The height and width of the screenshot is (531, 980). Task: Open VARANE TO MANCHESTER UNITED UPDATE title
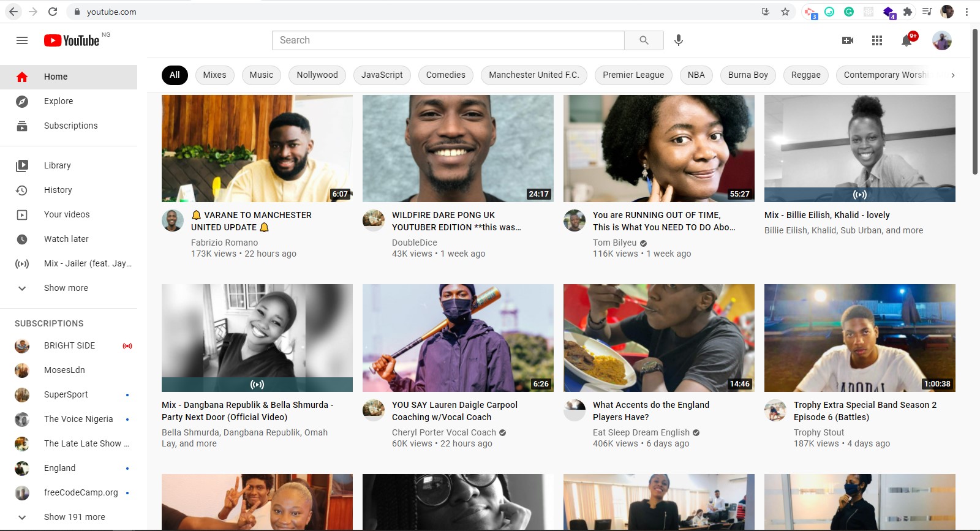pos(251,221)
